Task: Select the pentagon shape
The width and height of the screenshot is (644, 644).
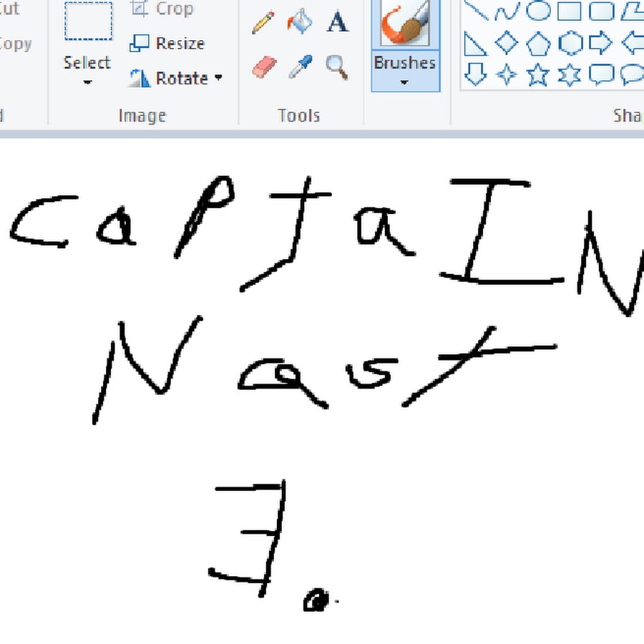Action: coord(538,43)
